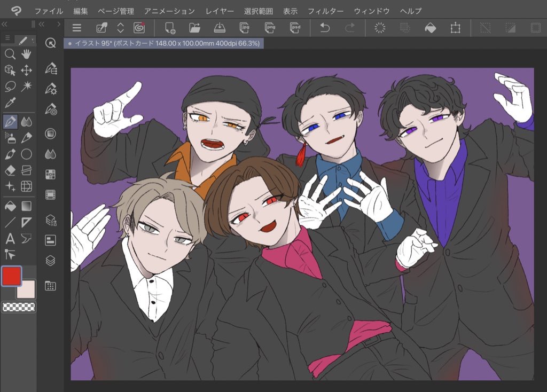Image resolution: width=547 pixels, height=392 pixels.
Task: Click the Undo arrow in the command bar
Action: (x=325, y=28)
